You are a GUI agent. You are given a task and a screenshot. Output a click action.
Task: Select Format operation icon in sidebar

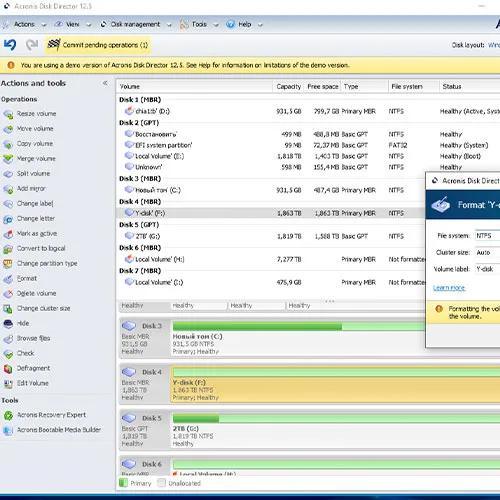(x=8, y=279)
